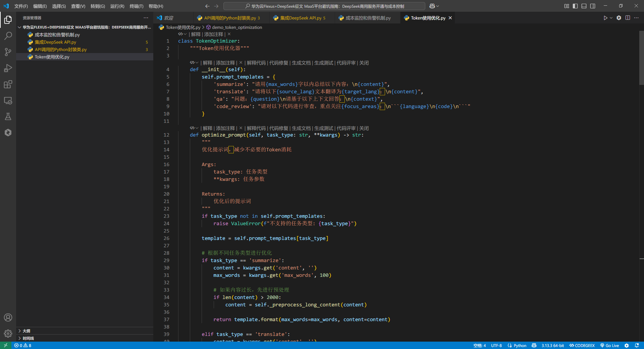Screen dimensions: 644x349
Task: Open the Testing flask view
Action: (8, 116)
